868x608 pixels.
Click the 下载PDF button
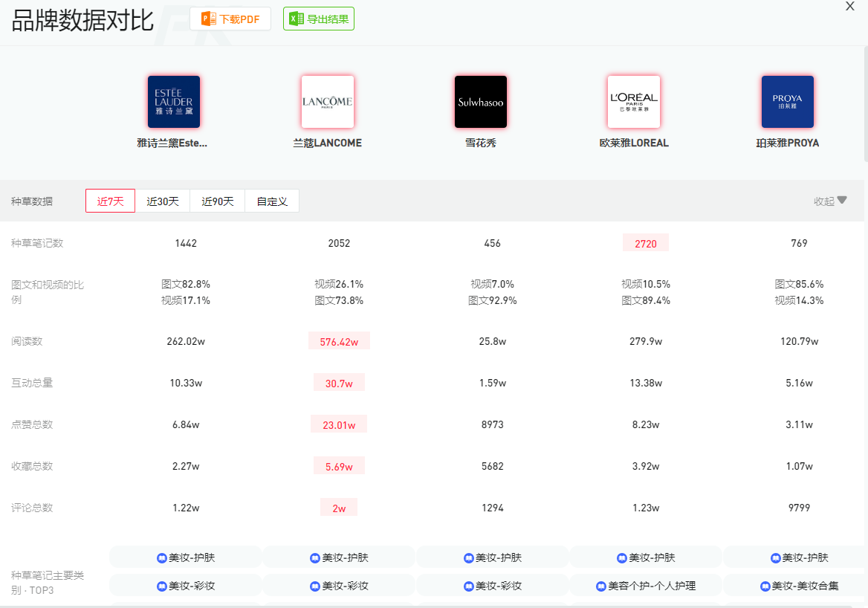tap(230, 19)
